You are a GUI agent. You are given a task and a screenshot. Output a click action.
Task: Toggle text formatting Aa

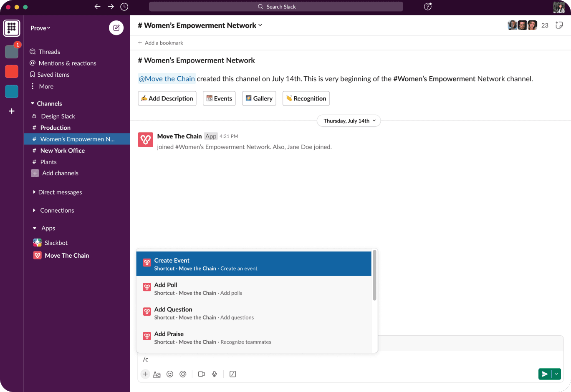tap(157, 374)
